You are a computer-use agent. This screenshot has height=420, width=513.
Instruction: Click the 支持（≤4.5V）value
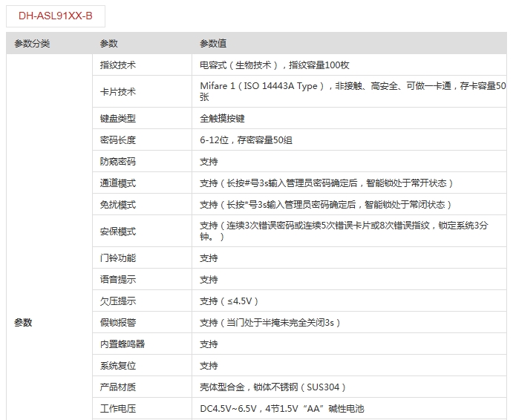tap(229, 301)
